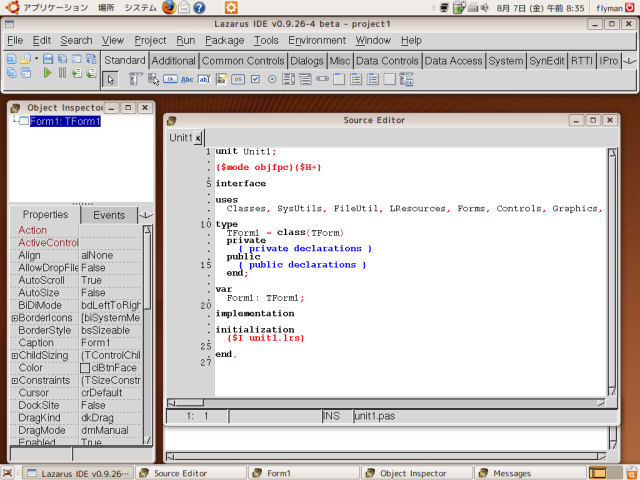The height and width of the screenshot is (480, 640).
Task: Pick the TGroupBox component icon
Action: pyautogui.click(x=339, y=79)
